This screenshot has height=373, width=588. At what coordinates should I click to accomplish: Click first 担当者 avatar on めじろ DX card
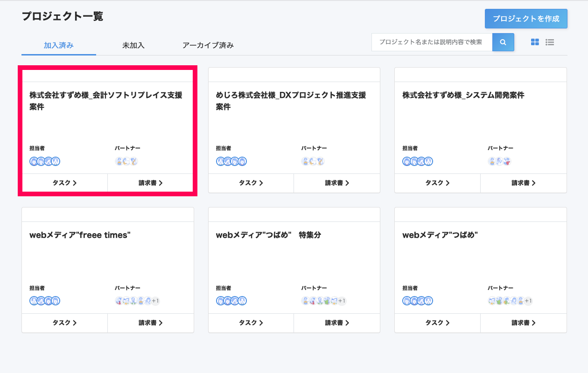click(x=221, y=161)
